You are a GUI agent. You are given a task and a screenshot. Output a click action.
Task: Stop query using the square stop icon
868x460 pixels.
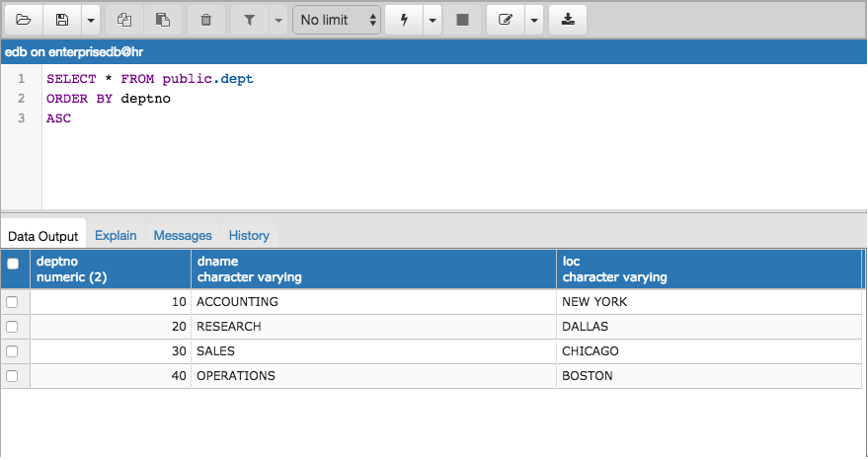pos(462,20)
